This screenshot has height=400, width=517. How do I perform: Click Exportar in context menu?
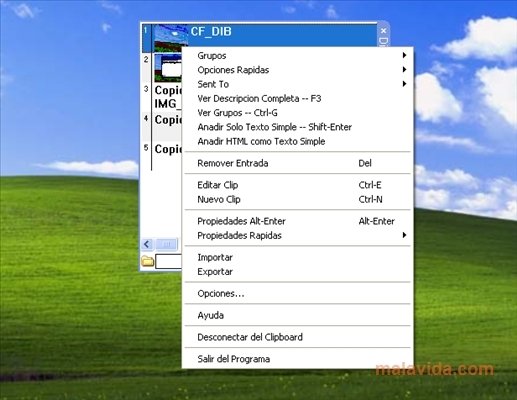coord(298,271)
